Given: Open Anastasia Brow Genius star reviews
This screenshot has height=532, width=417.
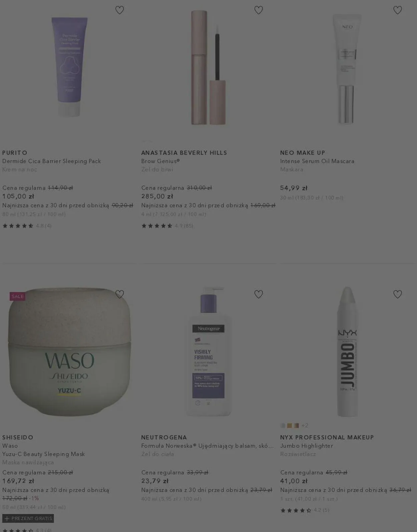Looking at the screenshot, I should 167,226.
